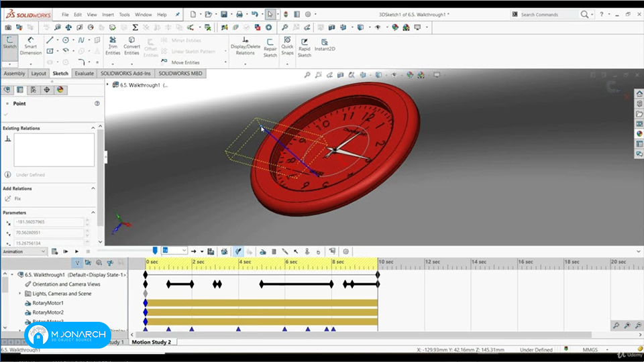644x362 pixels.
Task: Open the Options gear icon
Action: pyautogui.click(x=308, y=14)
